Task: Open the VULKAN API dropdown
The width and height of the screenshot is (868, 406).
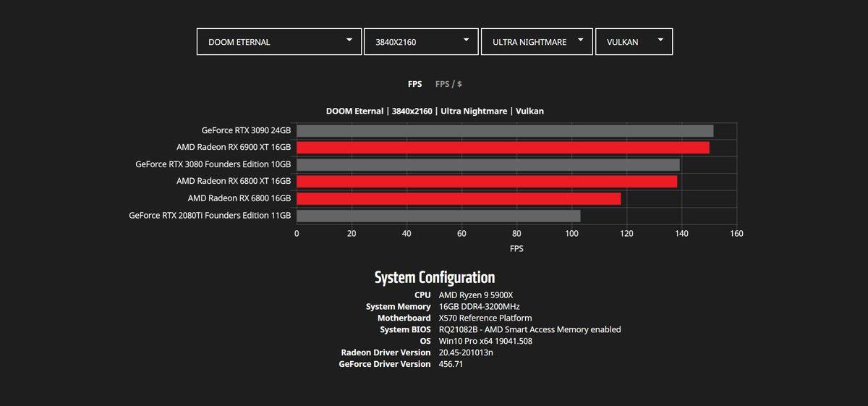Action: click(x=634, y=42)
